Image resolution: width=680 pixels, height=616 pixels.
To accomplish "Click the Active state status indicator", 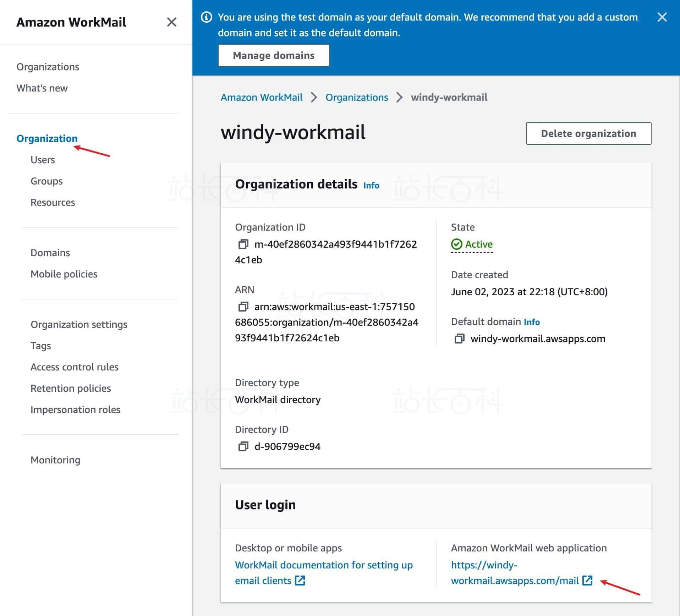I will (472, 244).
